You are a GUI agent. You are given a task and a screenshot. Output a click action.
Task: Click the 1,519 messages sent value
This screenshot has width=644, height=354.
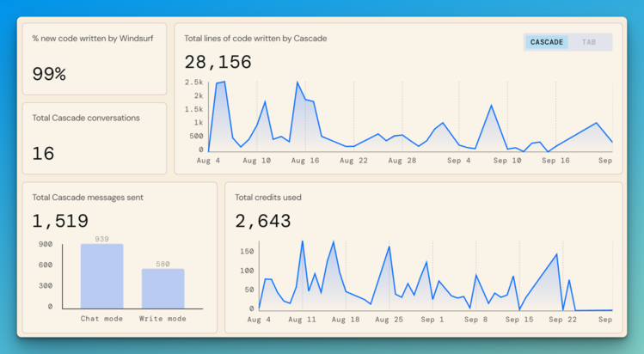pyautogui.click(x=60, y=221)
